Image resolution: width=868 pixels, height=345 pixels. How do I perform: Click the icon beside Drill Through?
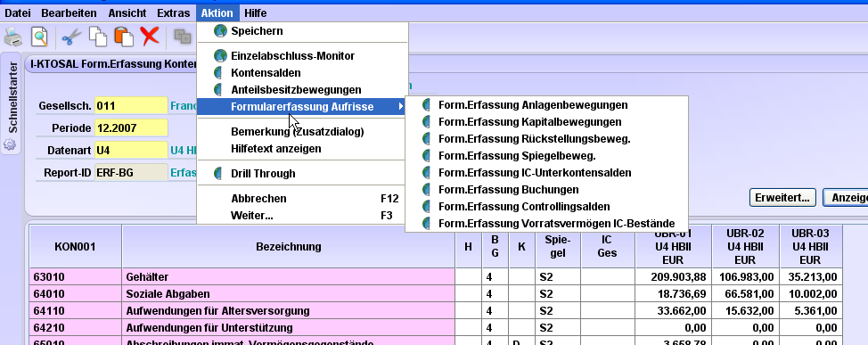tap(218, 174)
